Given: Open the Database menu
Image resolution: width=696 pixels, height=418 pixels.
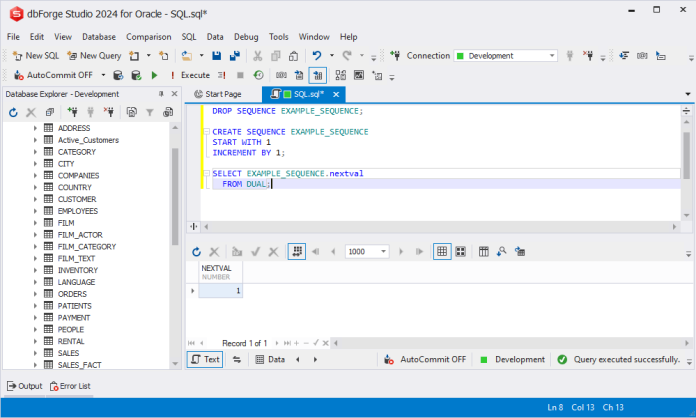Looking at the screenshot, I should (x=99, y=37).
